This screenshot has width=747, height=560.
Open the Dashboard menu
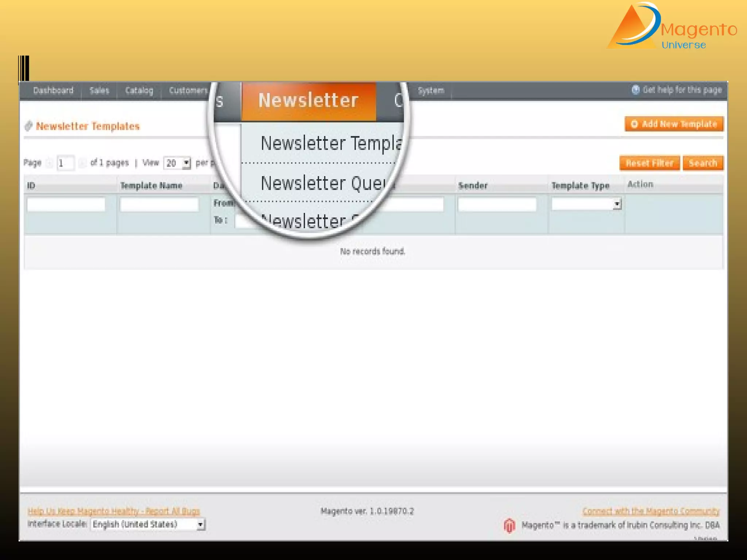click(x=53, y=90)
